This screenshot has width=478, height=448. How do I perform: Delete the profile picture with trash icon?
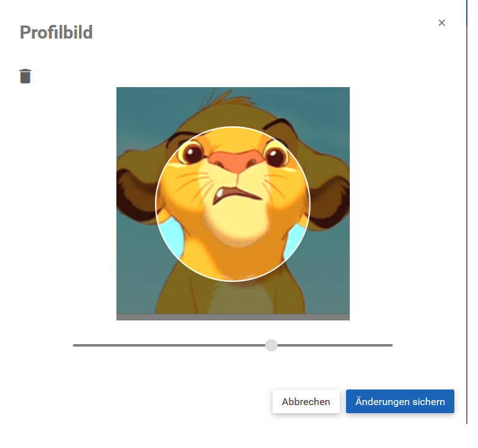pyautogui.click(x=26, y=76)
